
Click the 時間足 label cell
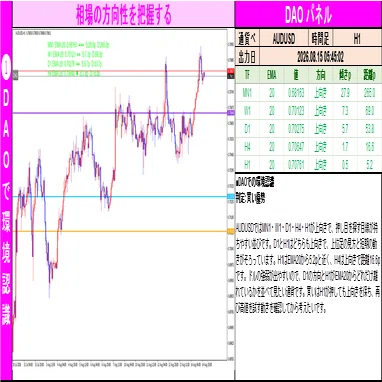coord(320,39)
